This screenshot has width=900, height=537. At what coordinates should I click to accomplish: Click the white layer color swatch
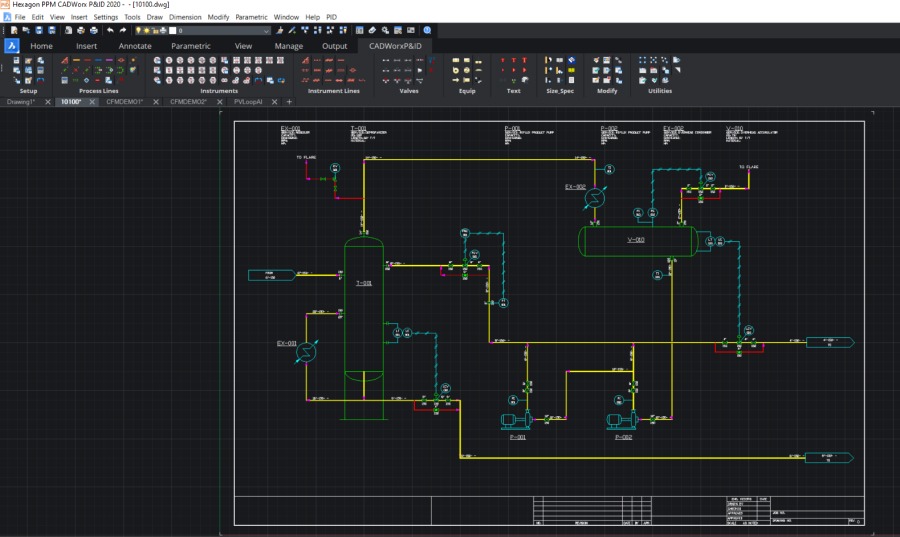[172, 31]
